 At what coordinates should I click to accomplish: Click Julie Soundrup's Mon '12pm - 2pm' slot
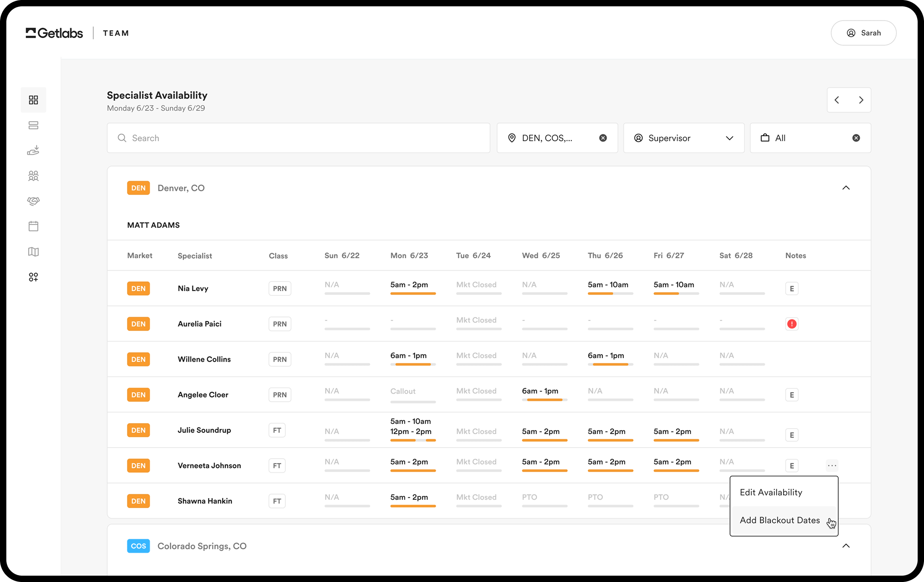pyautogui.click(x=411, y=431)
